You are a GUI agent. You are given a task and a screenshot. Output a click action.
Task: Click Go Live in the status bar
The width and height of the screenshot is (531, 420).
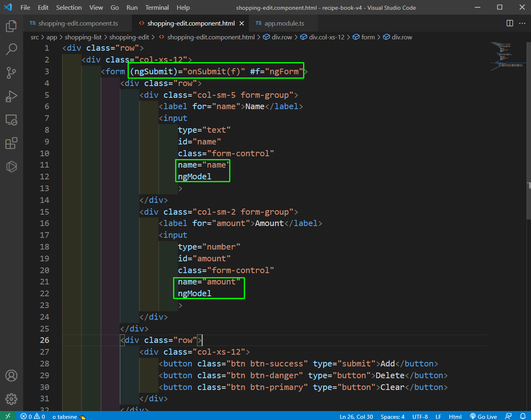[483, 416]
